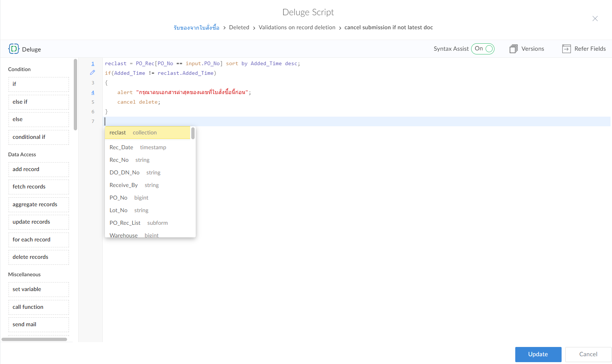Insert the 'else' condition block

coord(39,119)
